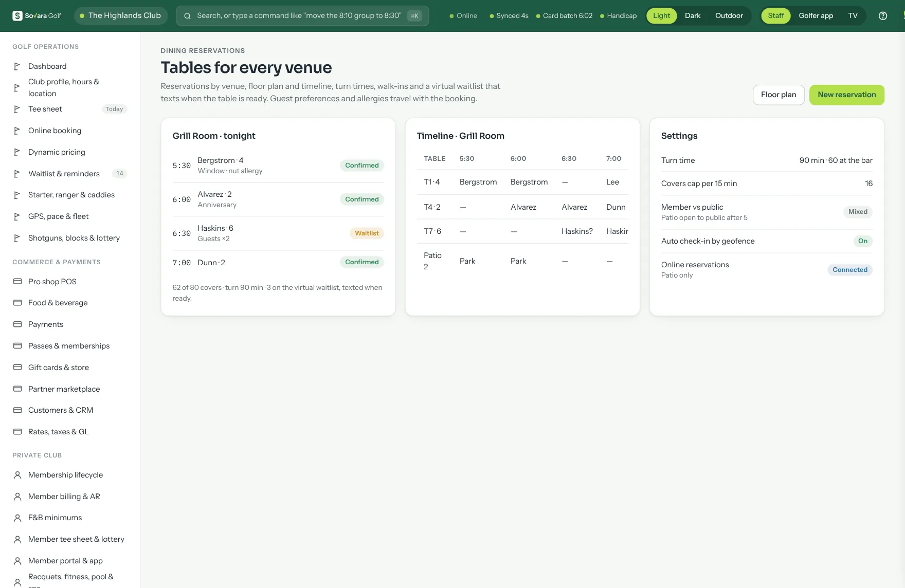Click the card icon beside Customers & CRM
Image resolution: width=905 pixels, height=588 pixels.
[x=17, y=410]
